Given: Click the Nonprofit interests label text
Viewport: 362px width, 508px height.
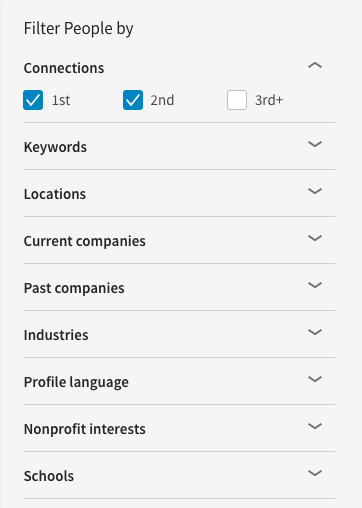Looking at the screenshot, I should [x=85, y=429].
